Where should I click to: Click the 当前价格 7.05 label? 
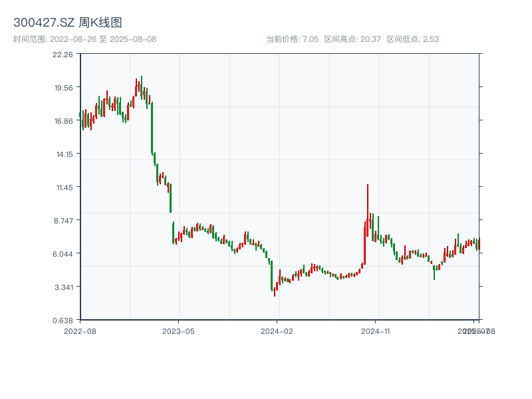click(x=292, y=39)
